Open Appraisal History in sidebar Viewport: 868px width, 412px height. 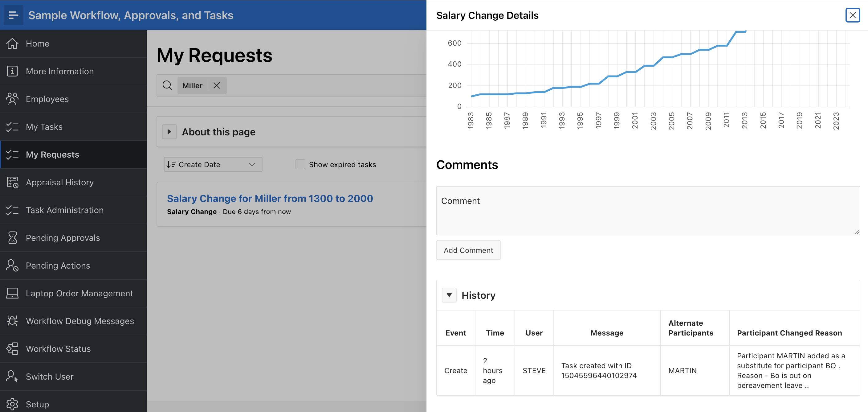tap(60, 182)
